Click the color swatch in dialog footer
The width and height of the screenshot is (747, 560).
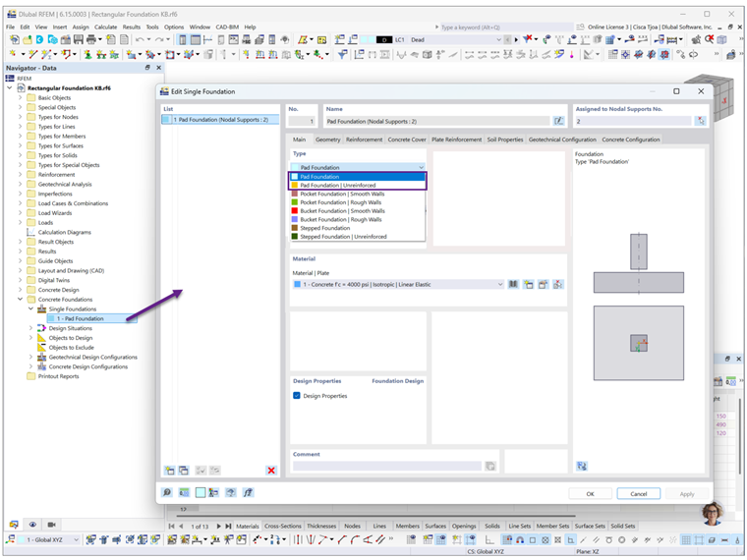point(201,492)
